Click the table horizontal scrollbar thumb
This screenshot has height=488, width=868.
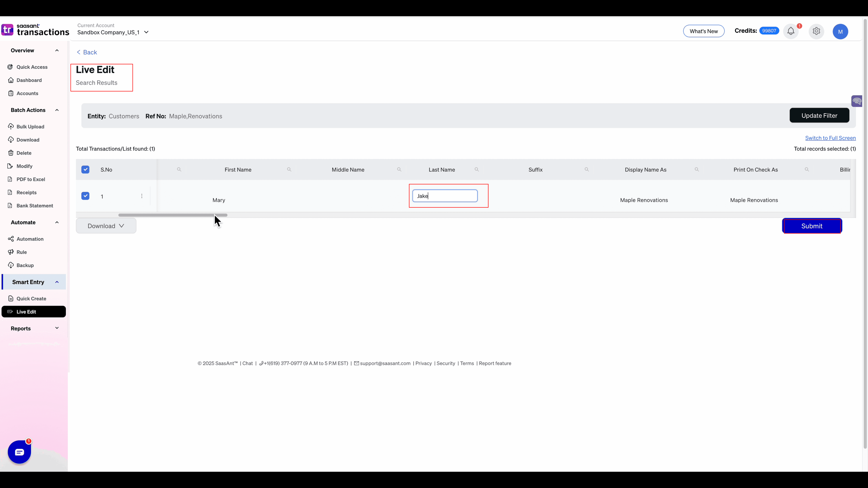click(x=173, y=215)
